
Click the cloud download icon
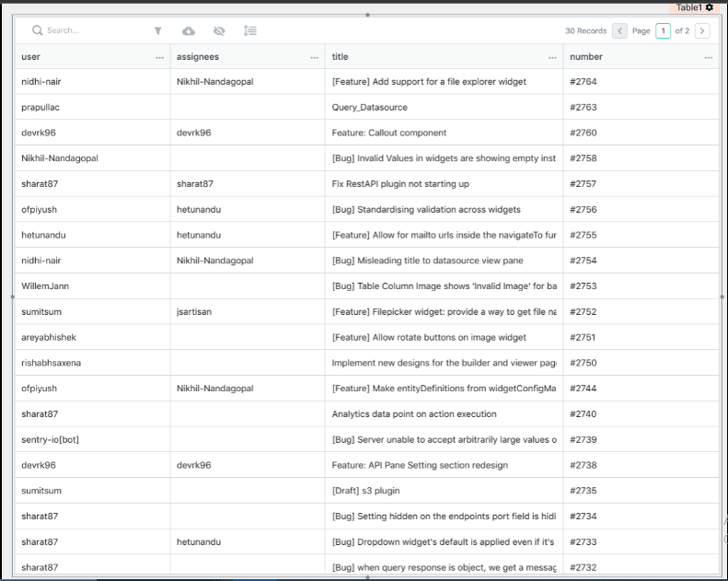click(189, 31)
